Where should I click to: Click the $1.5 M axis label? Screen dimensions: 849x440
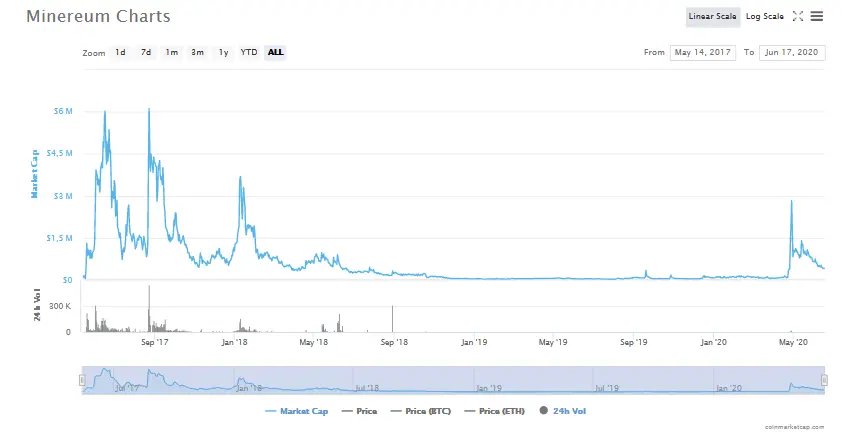(x=59, y=238)
